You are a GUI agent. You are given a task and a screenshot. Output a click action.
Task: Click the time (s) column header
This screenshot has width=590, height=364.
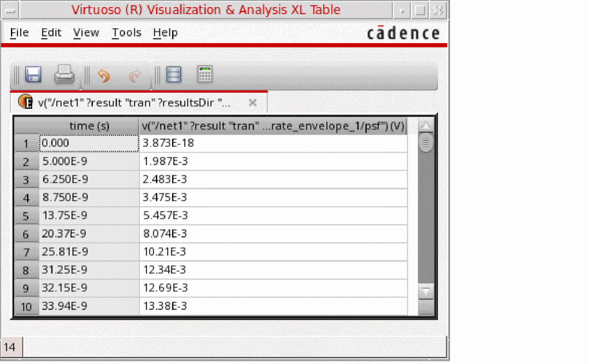tap(89, 126)
